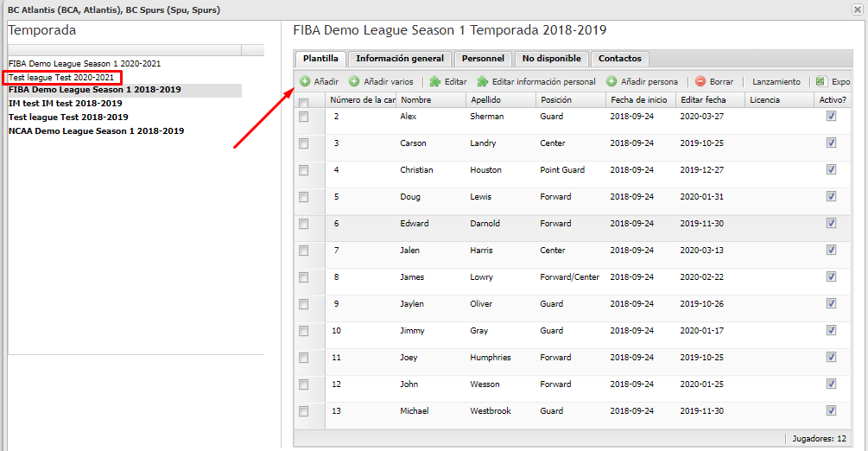Click the red Borrar delete icon
Screen dimensions: 868x451
[700, 81]
